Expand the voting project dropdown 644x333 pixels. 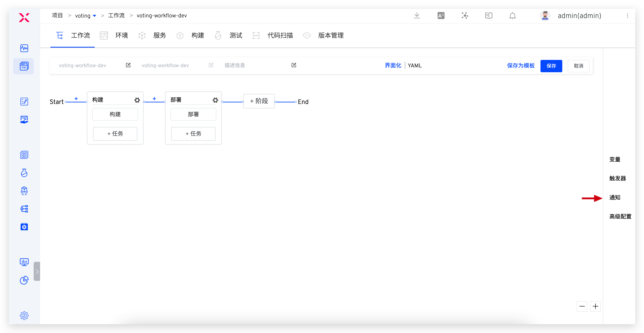click(x=94, y=16)
